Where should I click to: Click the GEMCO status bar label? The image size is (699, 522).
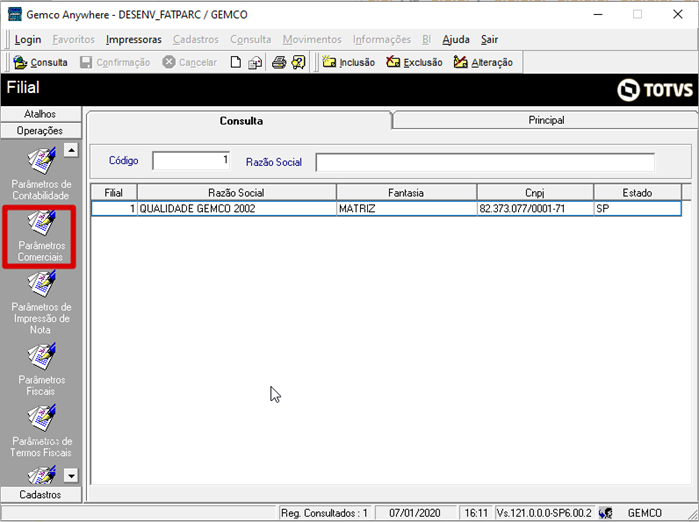click(645, 513)
